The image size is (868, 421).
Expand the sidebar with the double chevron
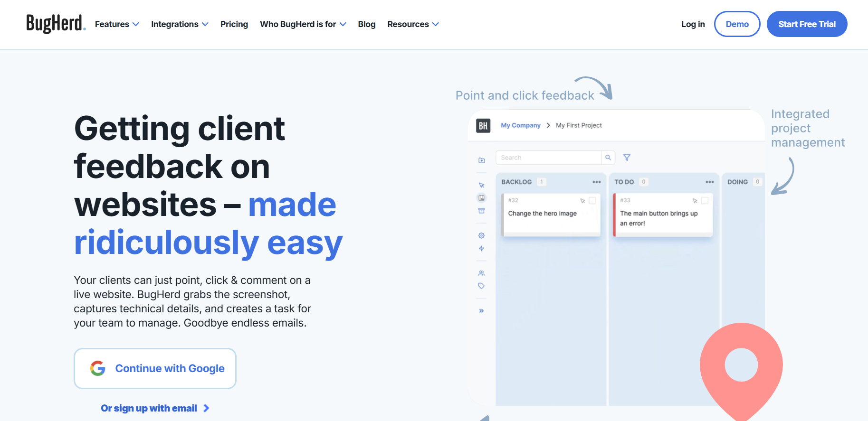click(482, 311)
